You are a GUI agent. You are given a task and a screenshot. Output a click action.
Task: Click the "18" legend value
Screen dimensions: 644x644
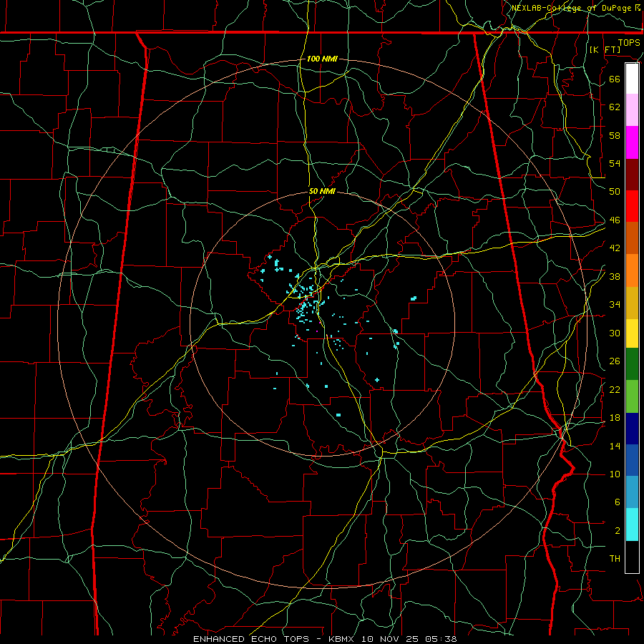pos(615,418)
